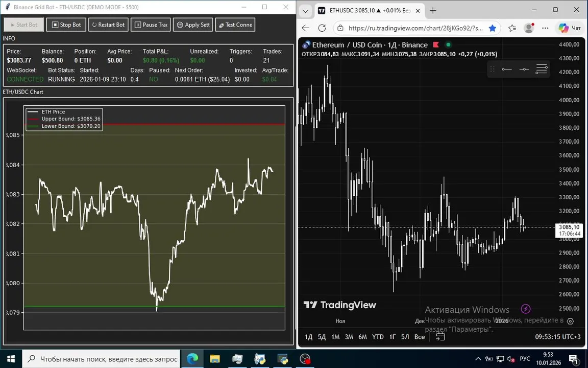588x368 pixels.
Task: Click the WebSocket CONNECTED status
Action: [25, 79]
